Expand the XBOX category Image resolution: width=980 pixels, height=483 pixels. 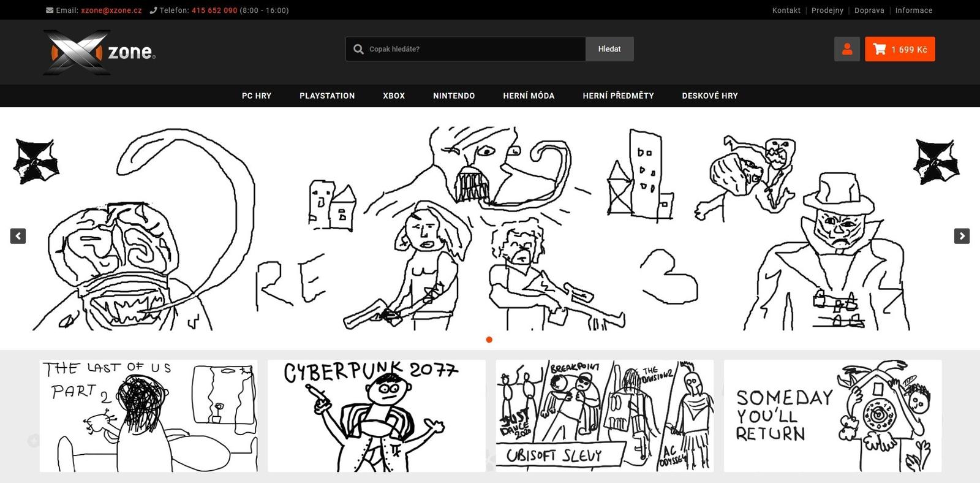point(394,96)
